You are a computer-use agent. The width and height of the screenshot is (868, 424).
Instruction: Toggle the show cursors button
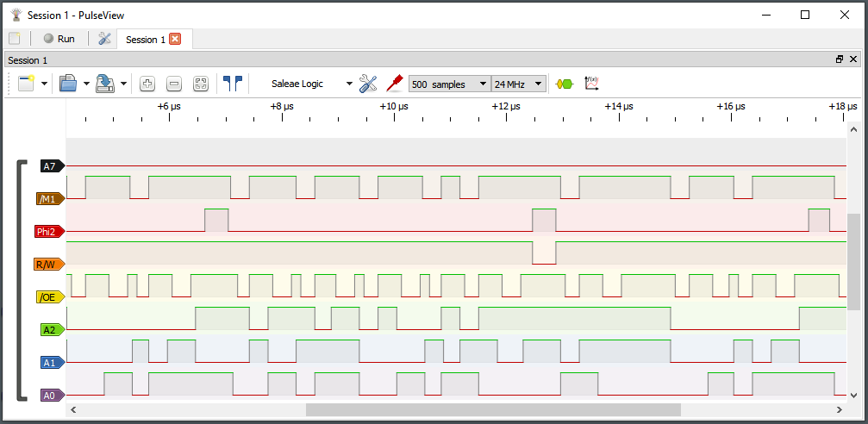coord(233,84)
